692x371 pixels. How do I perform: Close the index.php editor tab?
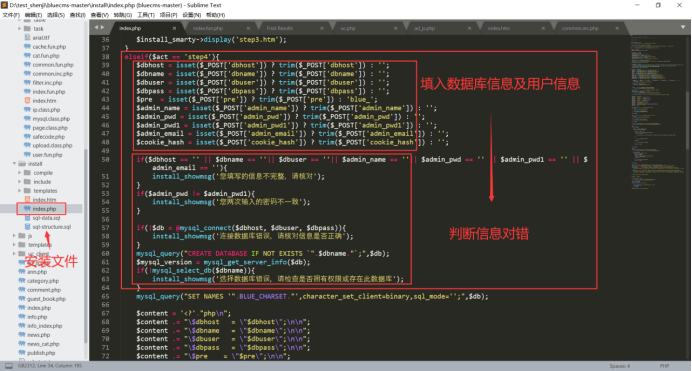pos(174,28)
